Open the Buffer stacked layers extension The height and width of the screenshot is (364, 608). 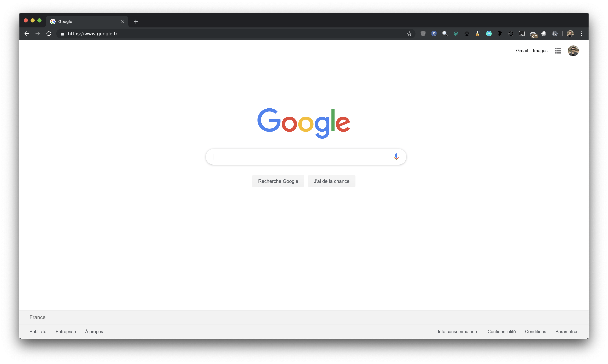point(467,34)
